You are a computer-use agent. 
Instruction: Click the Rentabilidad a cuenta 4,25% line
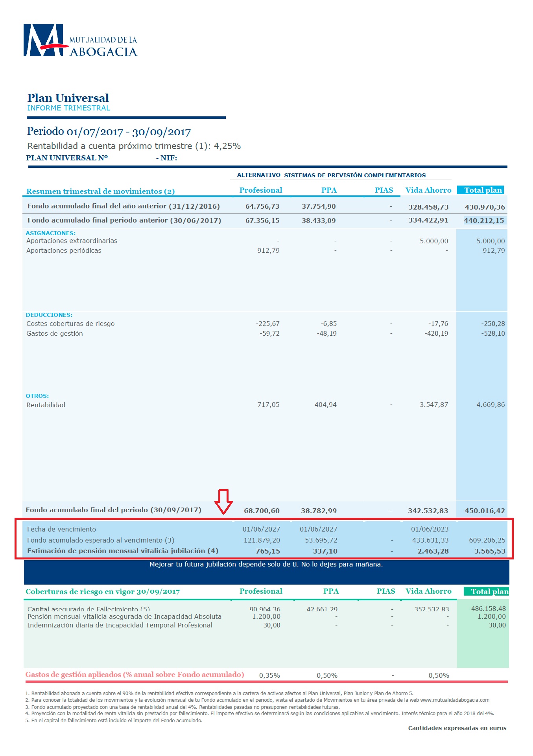(x=134, y=146)
